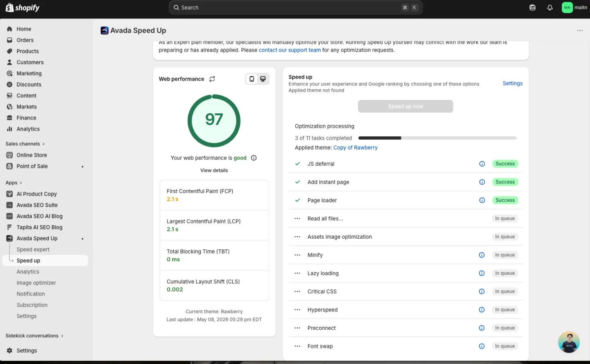Expand the Sales channels section
The width and height of the screenshot is (590, 364).
(25, 144)
